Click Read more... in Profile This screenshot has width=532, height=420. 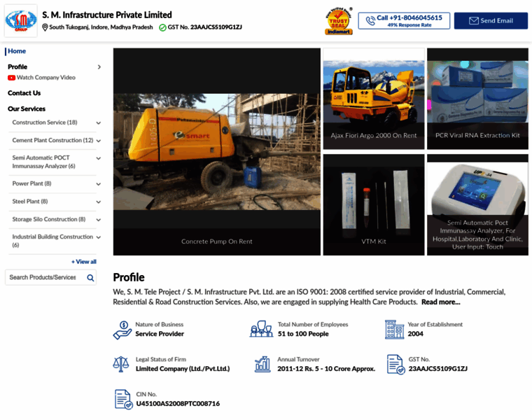tap(441, 302)
